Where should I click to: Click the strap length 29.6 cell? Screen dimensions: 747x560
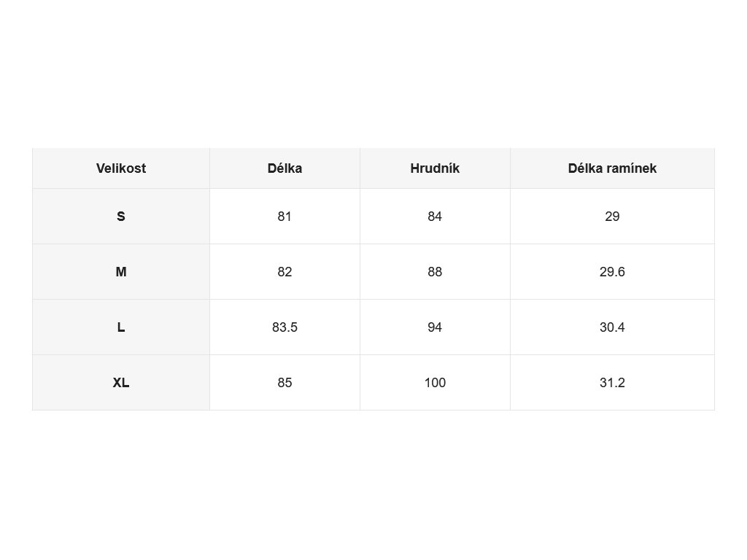click(612, 271)
